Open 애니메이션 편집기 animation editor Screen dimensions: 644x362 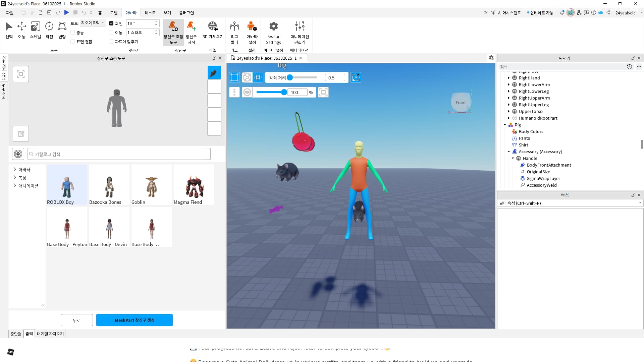[x=300, y=32]
